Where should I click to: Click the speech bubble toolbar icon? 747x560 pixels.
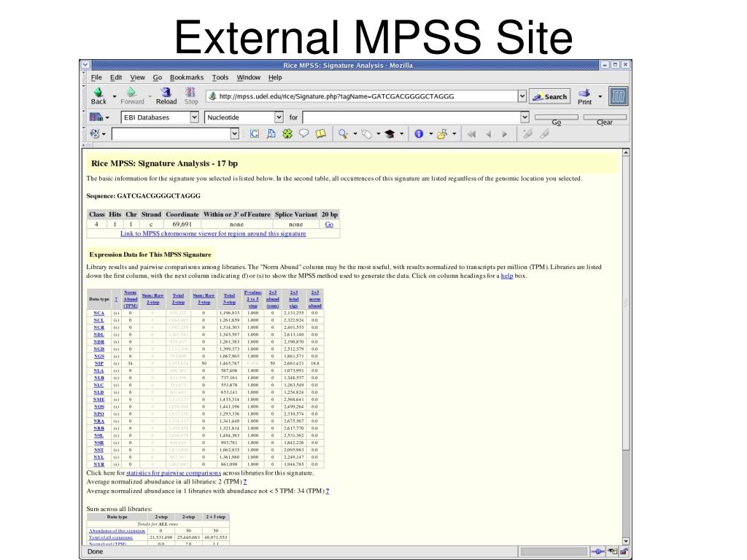[x=304, y=133]
